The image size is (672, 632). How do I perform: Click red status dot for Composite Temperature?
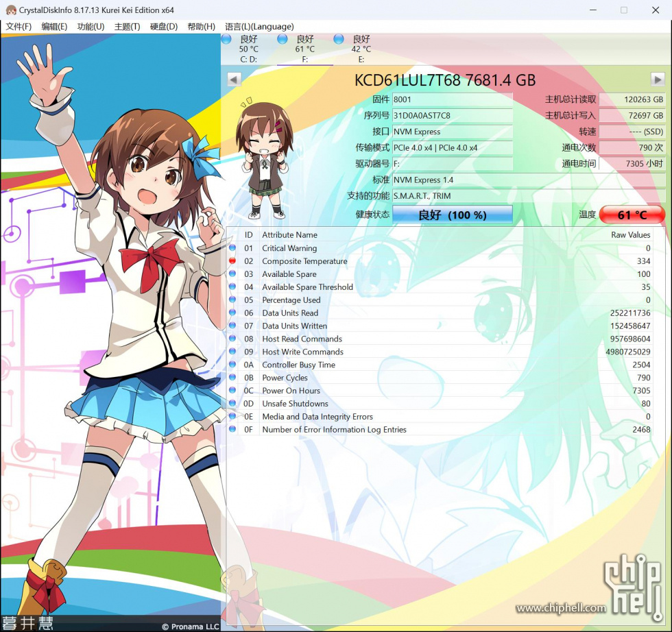click(x=232, y=260)
